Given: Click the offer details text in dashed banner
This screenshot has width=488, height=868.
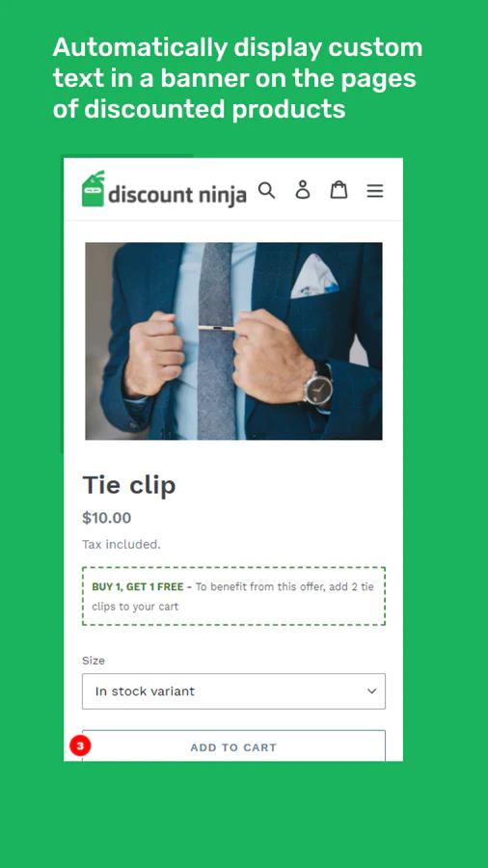Looking at the screenshot, I should coord(232,596).
